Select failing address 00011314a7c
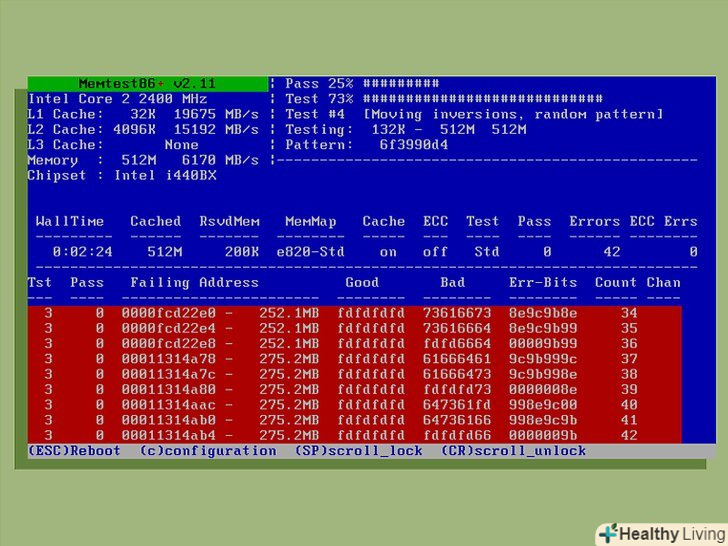Viewport: 728px width, 546px height. click(x=169, y=375)
